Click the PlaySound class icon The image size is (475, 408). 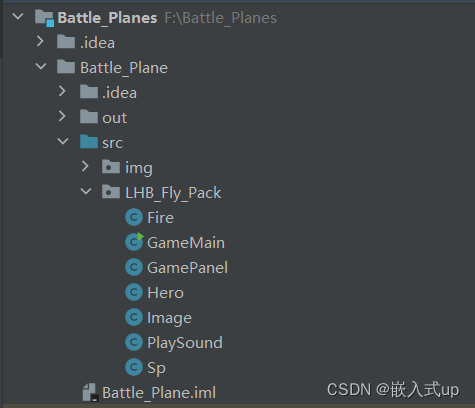pyautogui.click(x=134, y=342)
